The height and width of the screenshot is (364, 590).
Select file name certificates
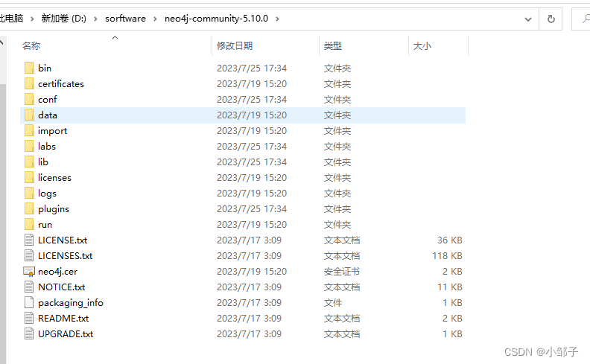61,84
